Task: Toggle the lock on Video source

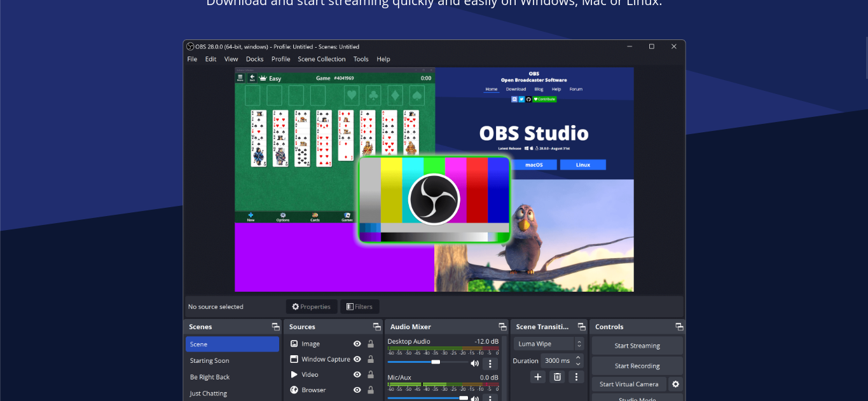Action: (x=371, y=374)
